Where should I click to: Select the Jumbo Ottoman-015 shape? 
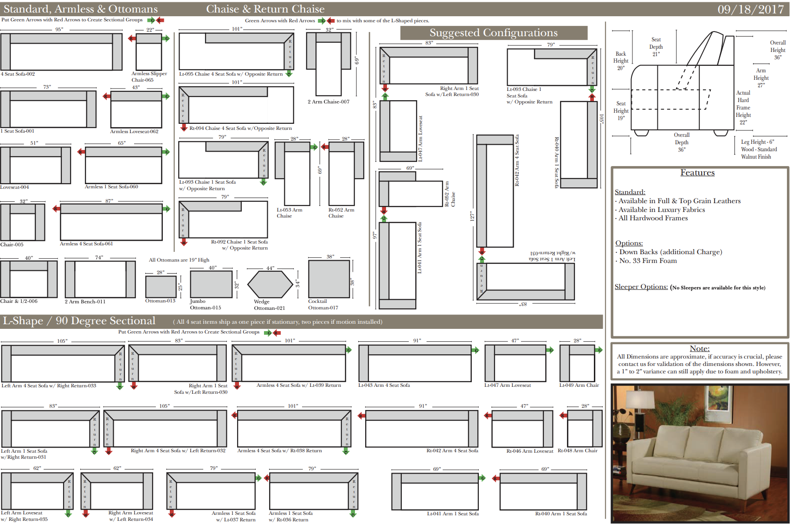211,284
